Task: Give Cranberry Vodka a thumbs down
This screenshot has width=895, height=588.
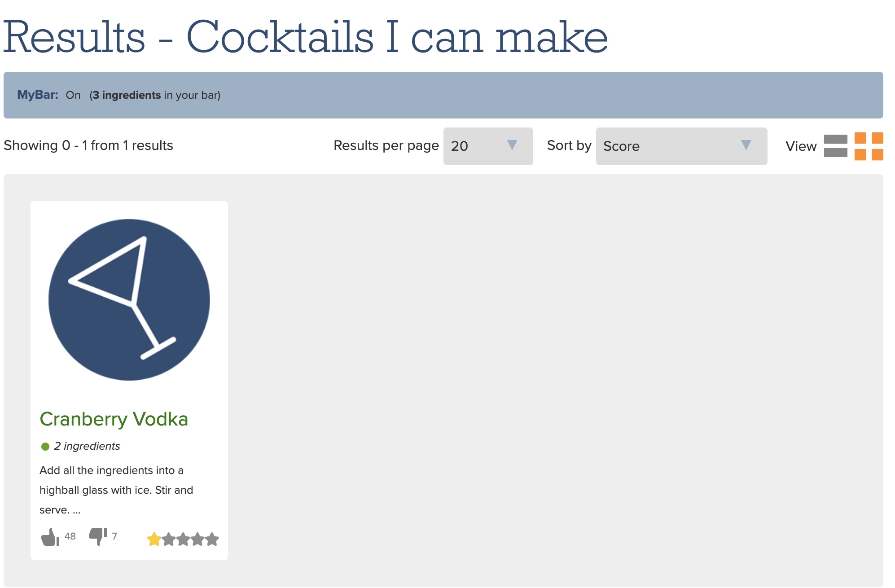Action: click(x=98, y=536)
